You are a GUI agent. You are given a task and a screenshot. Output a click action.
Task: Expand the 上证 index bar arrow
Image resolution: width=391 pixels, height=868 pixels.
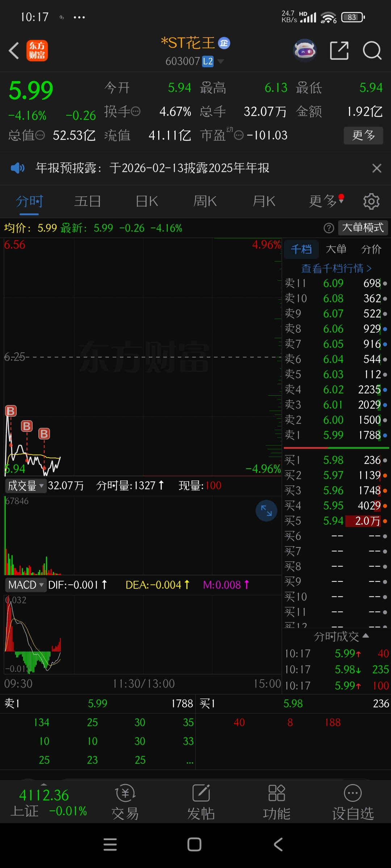point(44,784)
